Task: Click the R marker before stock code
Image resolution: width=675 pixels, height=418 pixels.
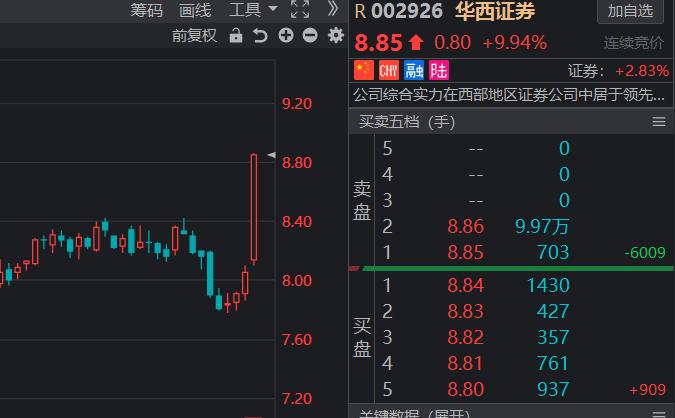Action: point(360,12)
